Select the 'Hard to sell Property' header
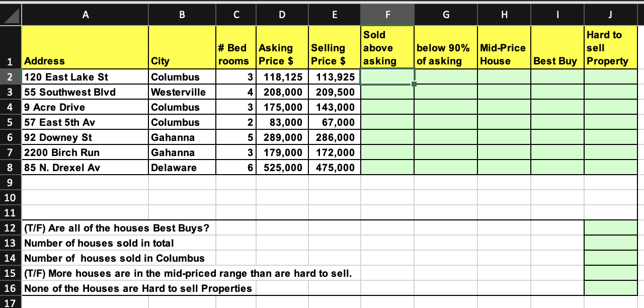This screenshot has width=644, height=308. click(x=610, y=48)
